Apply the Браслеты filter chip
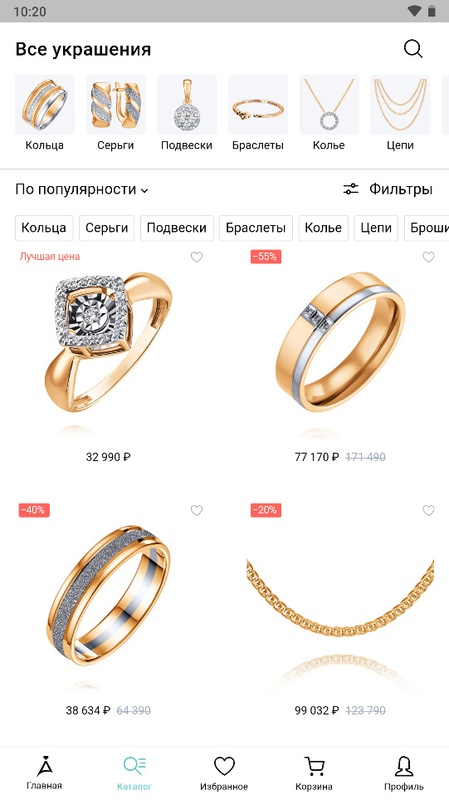Screen dimensions: 449x800 click(x=256, y=228)
